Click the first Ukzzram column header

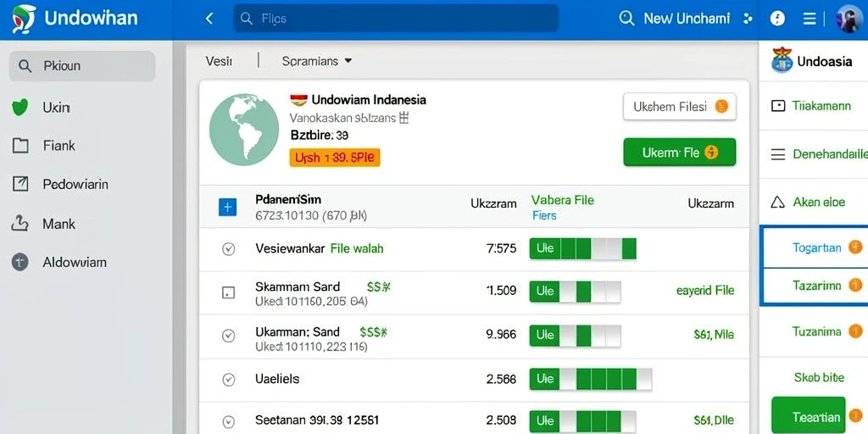[494, 203]
